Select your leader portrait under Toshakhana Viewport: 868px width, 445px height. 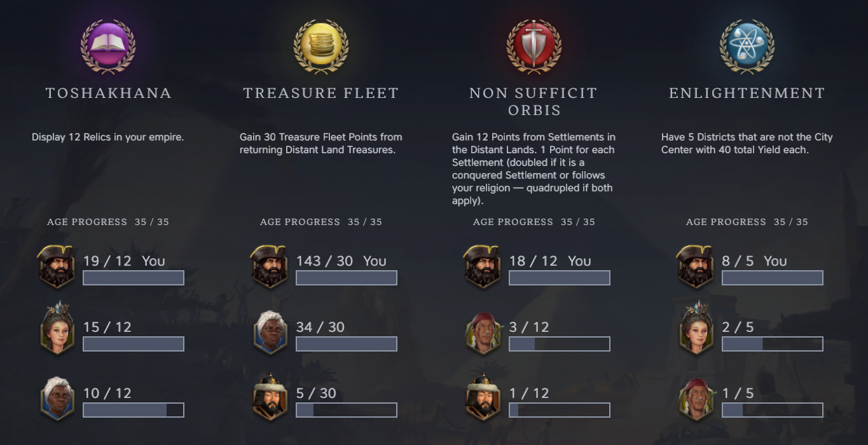57,266
